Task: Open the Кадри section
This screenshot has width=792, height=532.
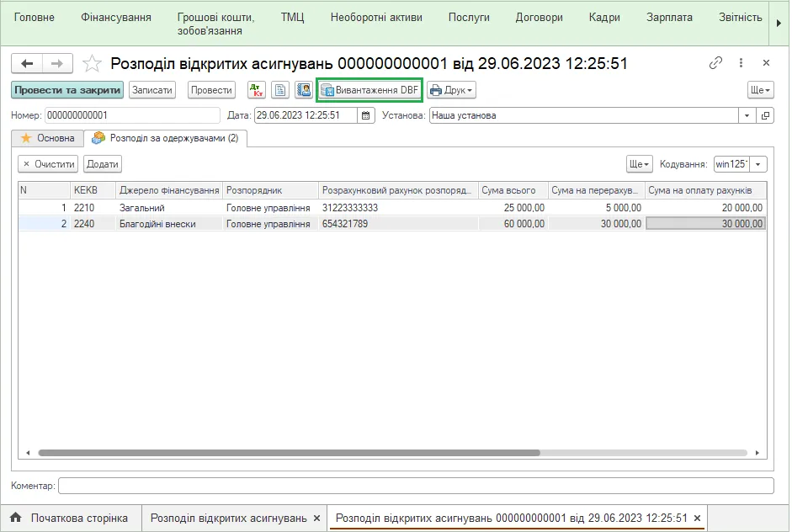Action: coord(604,17)
